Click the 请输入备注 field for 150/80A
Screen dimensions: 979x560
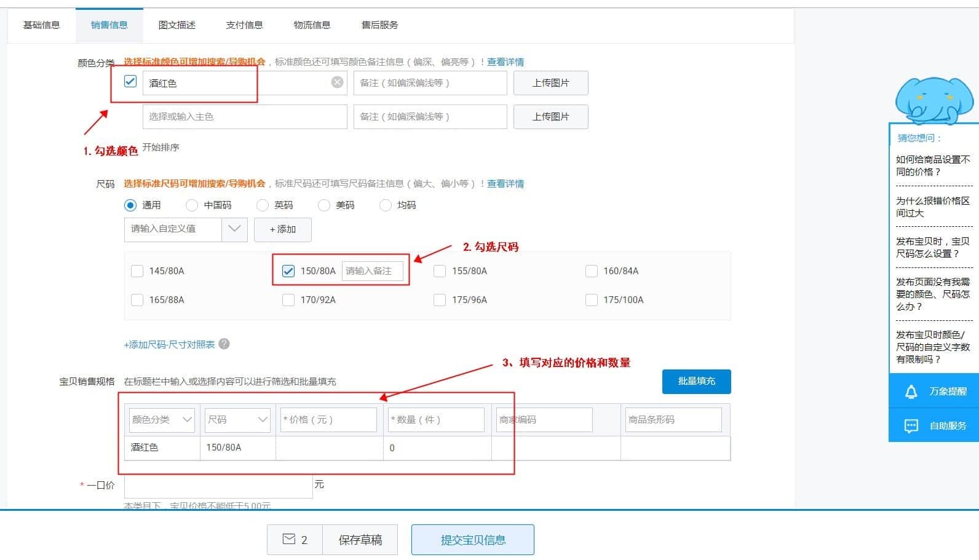(x=373, y=271)
